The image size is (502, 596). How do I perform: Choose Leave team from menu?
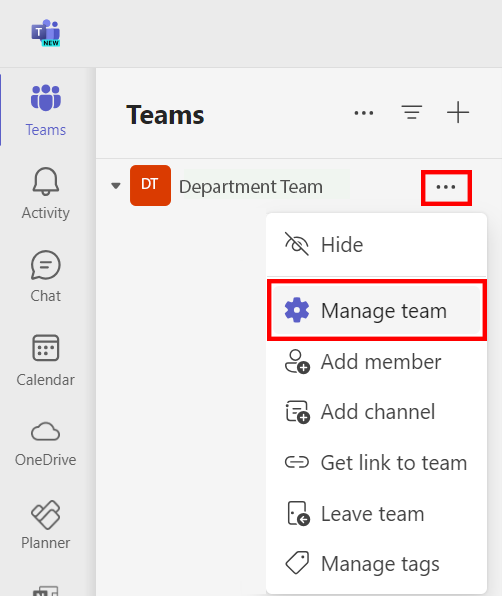pyautogui.click(x=377, y=514)
